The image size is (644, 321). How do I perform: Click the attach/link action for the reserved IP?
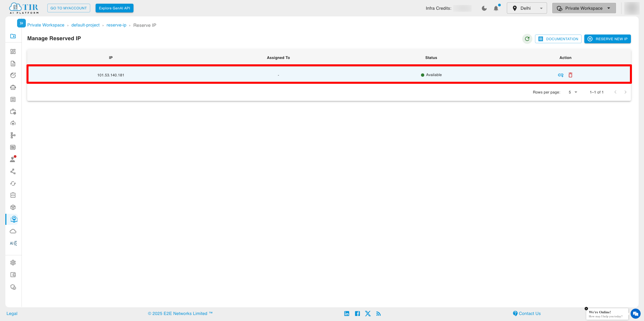[x=560, y=75]
